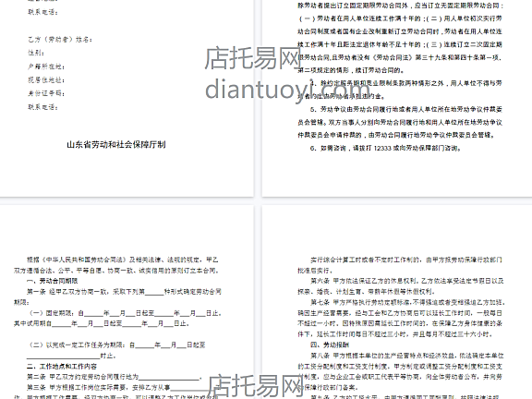Click the line "6. 如需咨询，请拨打 12333"

coord(385,149)
